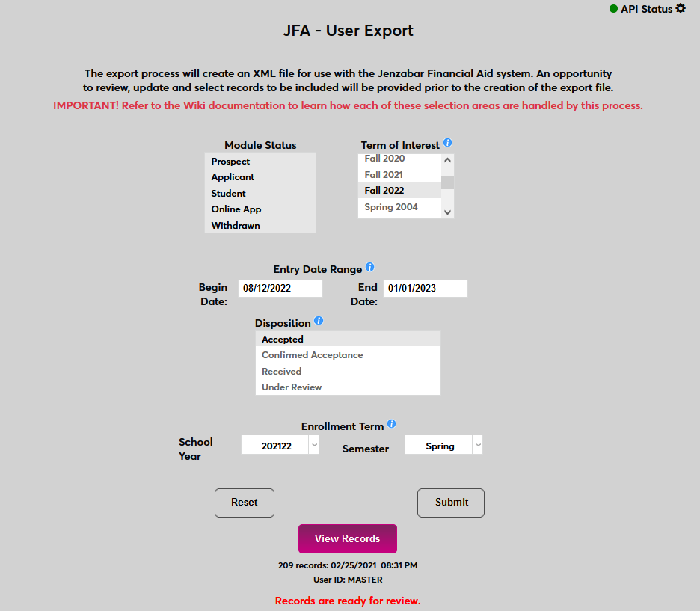
Task: Click the term list scroll down arrow
Action: click(x=448, y=212)
